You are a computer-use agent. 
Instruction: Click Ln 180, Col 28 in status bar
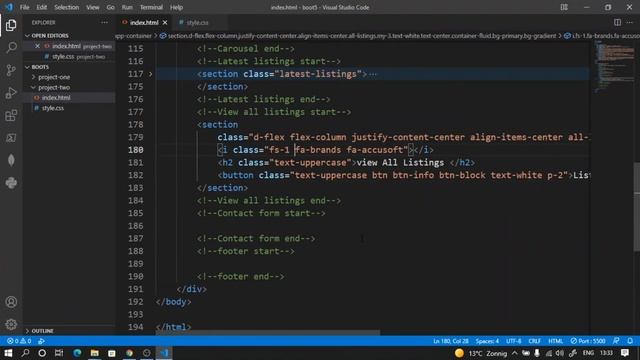tap(451, 341)
